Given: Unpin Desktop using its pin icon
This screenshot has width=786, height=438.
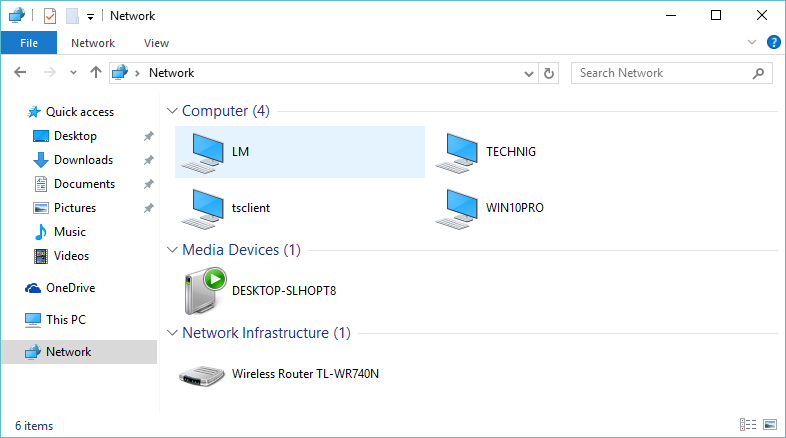Looking at the screenshot, I should 149,136.
